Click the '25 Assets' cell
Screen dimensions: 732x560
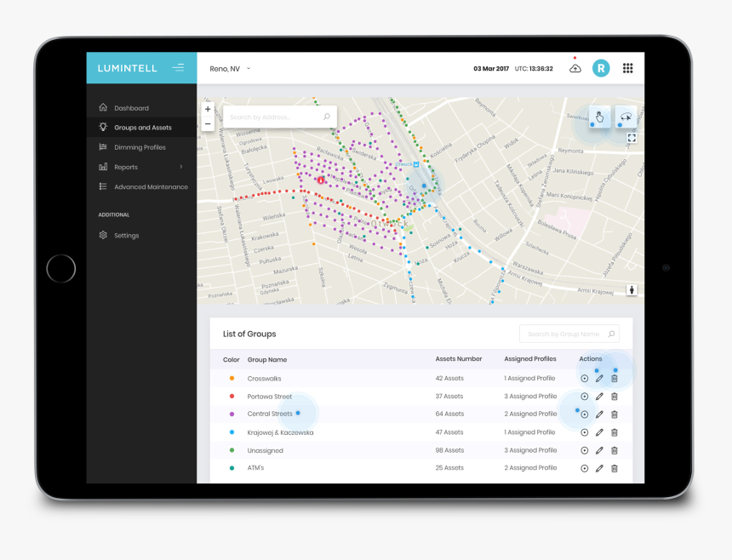(449, 467)
